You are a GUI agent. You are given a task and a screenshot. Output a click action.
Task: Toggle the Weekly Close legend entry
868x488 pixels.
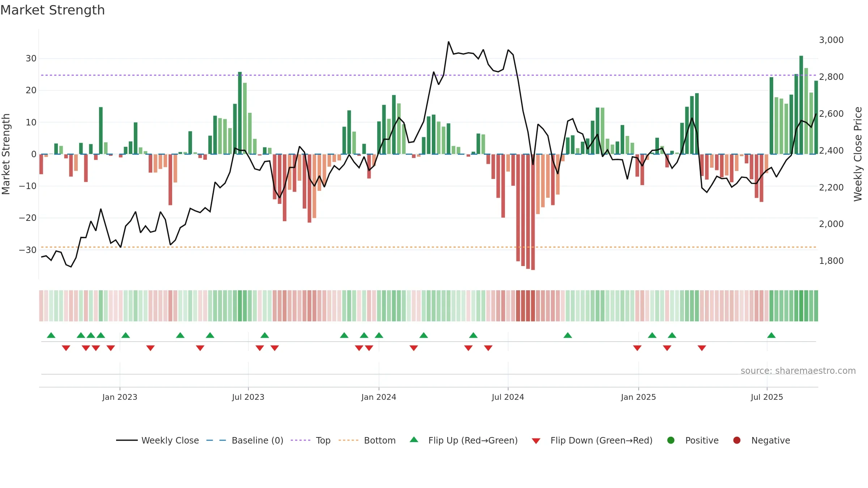[157, 440]
